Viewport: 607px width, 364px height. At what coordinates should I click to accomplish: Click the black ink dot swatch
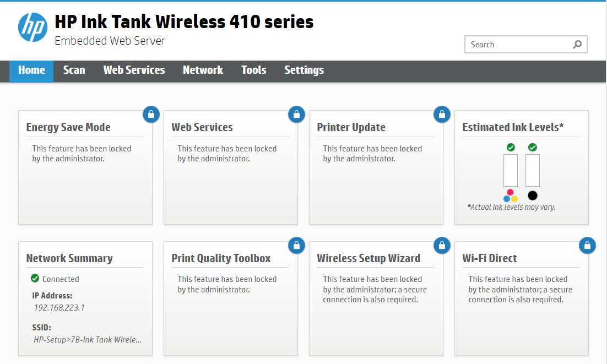click(532, 195)
